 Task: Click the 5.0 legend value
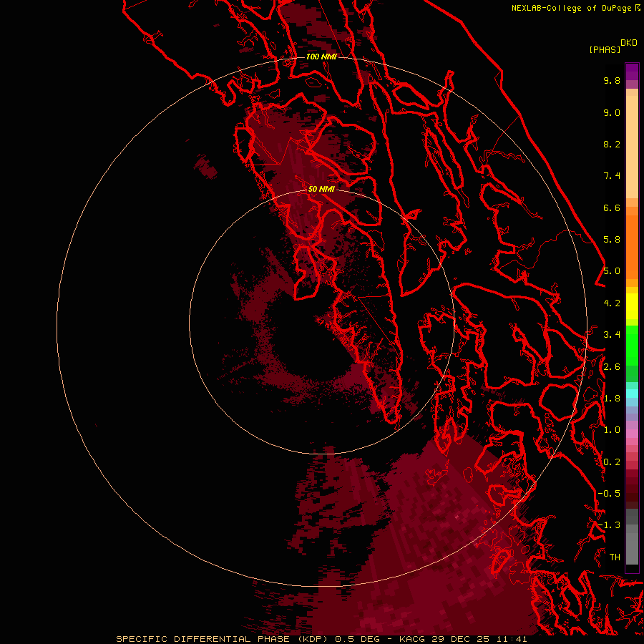pos(612,271)
